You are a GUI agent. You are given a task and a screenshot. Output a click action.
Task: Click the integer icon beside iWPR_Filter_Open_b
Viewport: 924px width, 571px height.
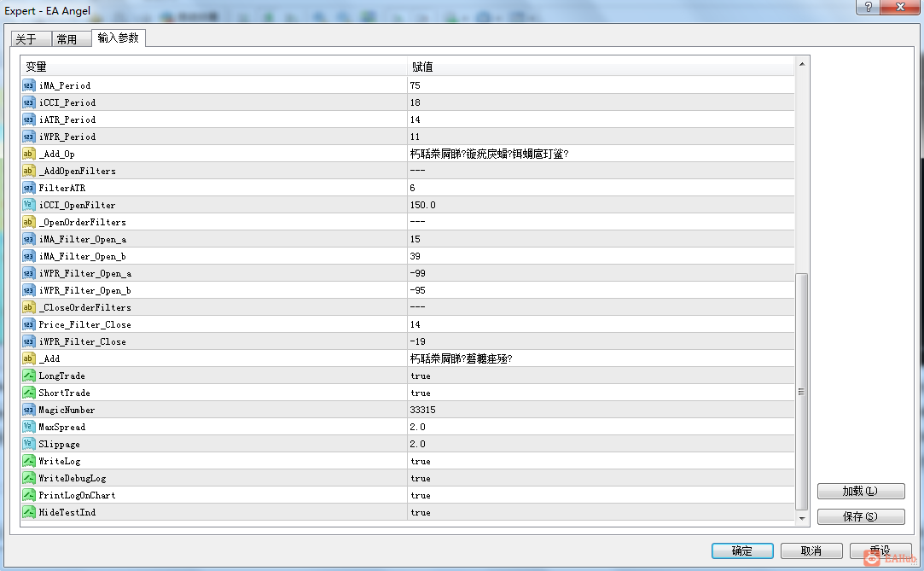(x=28, y=290)
